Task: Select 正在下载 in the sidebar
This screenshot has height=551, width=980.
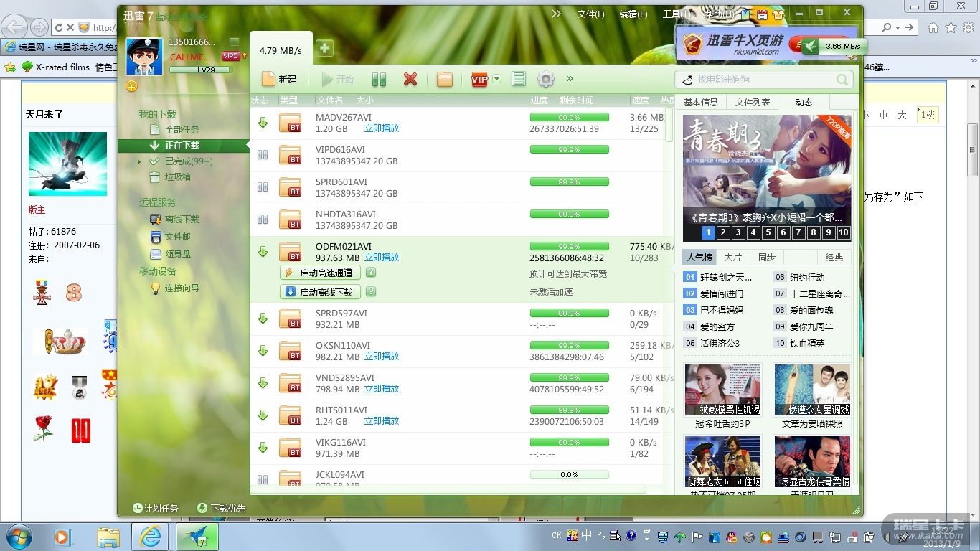Action: point(184,146)
